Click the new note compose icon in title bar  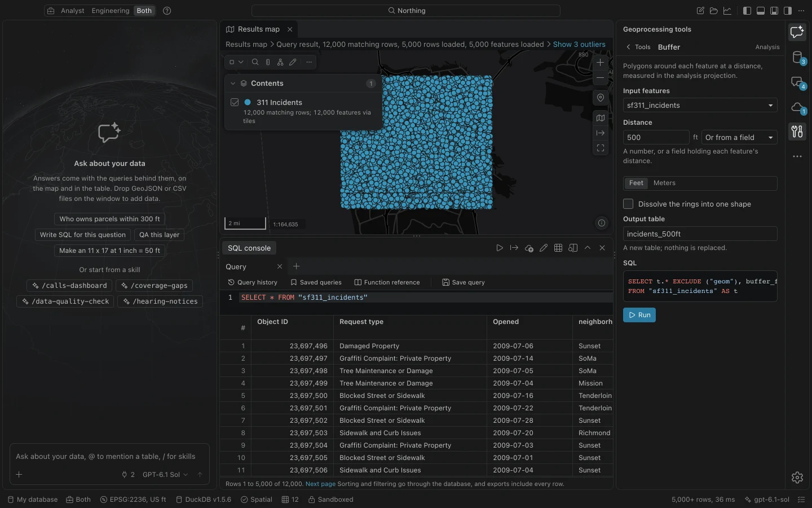[x=700, y=11]
